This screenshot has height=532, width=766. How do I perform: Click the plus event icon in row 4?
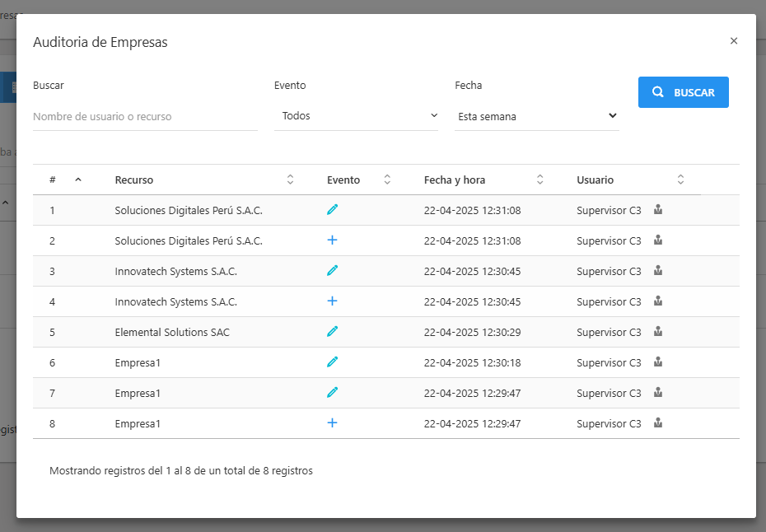[332, 301]
